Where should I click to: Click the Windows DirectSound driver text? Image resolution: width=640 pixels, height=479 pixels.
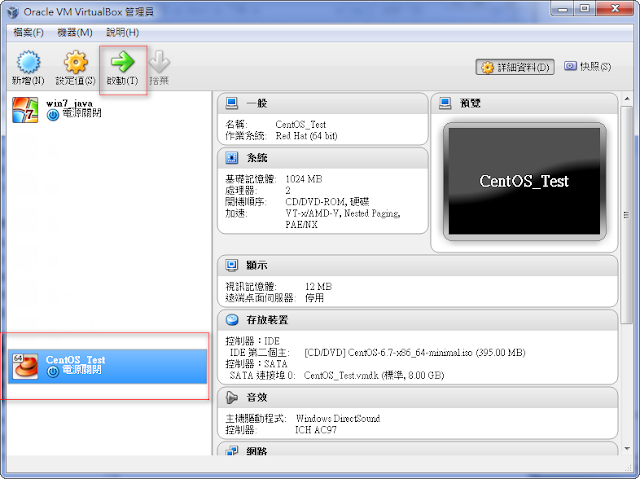338,419
